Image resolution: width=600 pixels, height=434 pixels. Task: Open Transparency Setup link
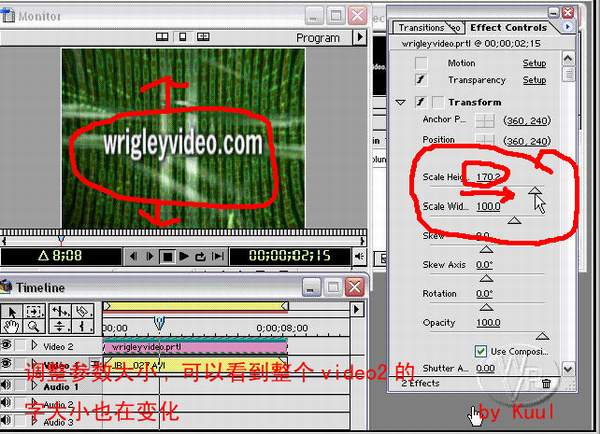[534, 80]
